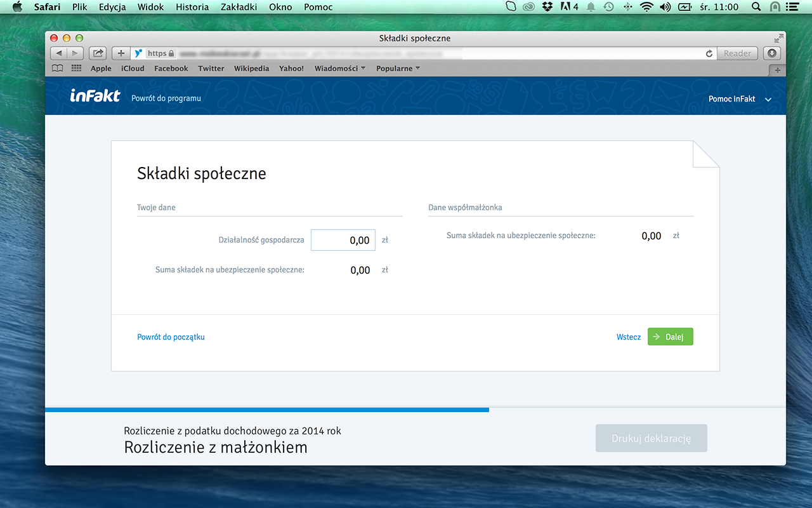Open the Okno menu
The height and width of the screenshot is (508, 812).
tap(280, 7)
